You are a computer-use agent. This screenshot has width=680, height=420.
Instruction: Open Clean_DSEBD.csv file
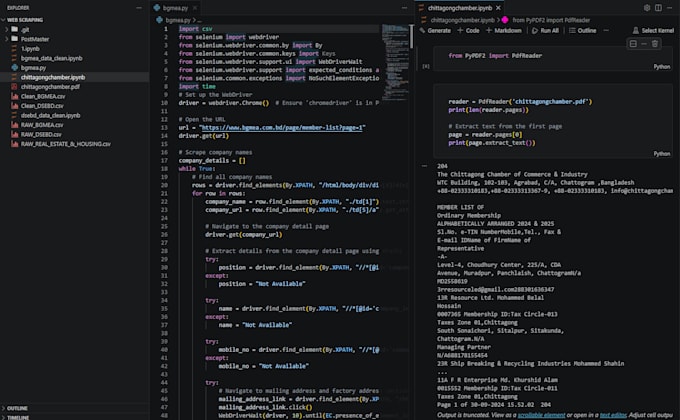tap(42, 106)
